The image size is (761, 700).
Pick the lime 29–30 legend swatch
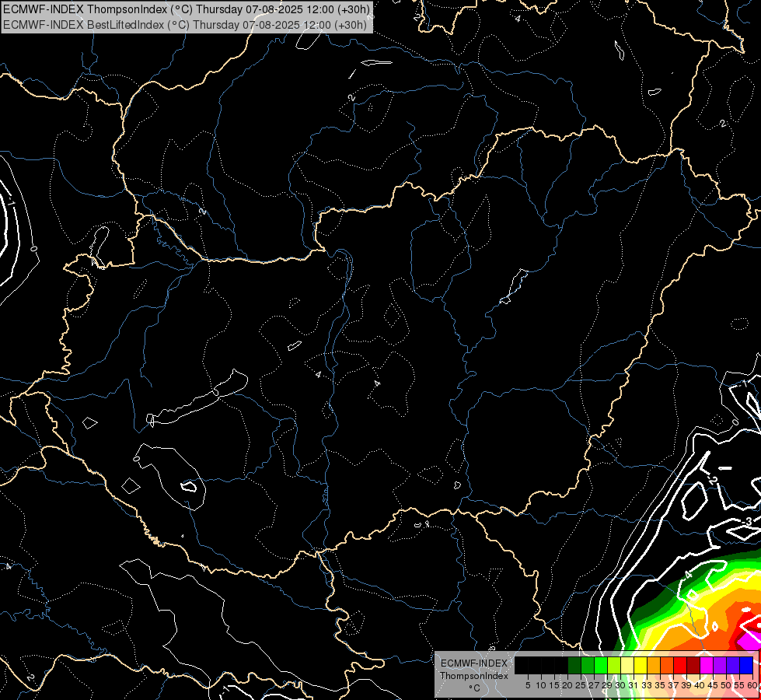pyautogui.click(x=614, y=666)
